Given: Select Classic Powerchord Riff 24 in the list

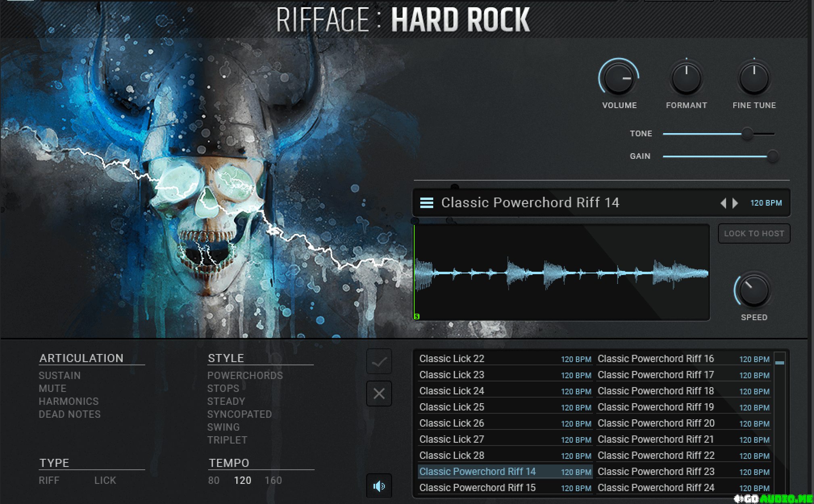Looking at the screenshot, I should tap(684, 487).
